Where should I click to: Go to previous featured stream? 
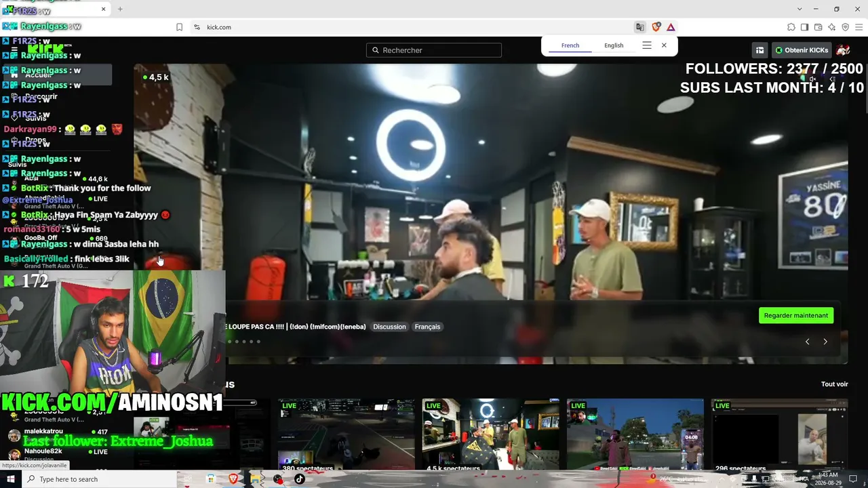[807, 342]
